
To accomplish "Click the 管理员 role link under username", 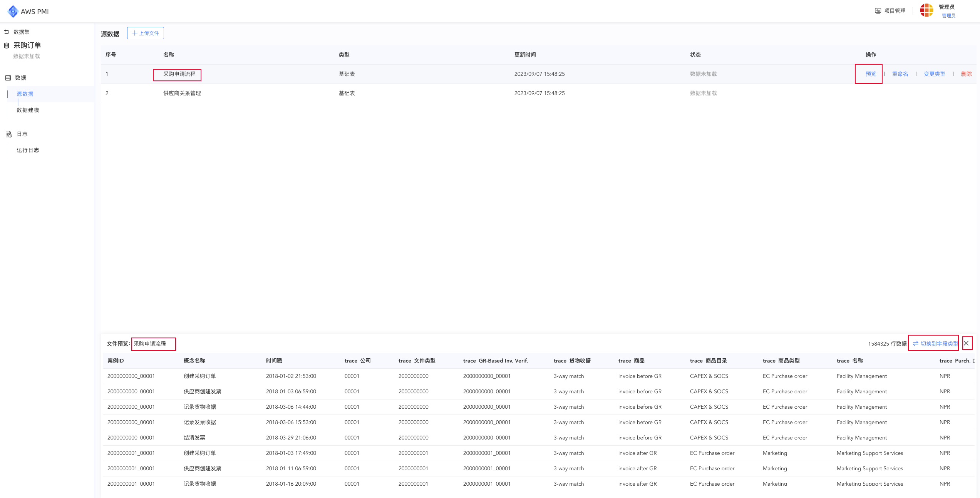I will click(949, 16).
